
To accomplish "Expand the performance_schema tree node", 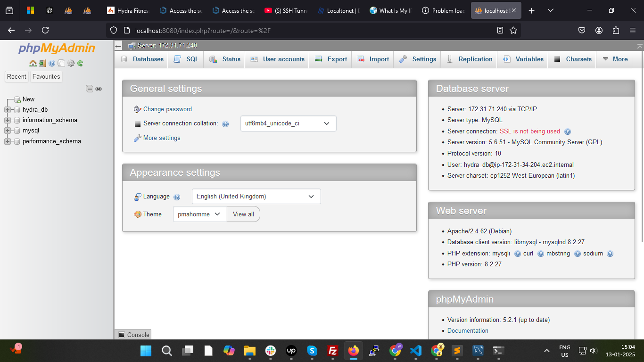I will pyautogui.click(x=7, y=141).
